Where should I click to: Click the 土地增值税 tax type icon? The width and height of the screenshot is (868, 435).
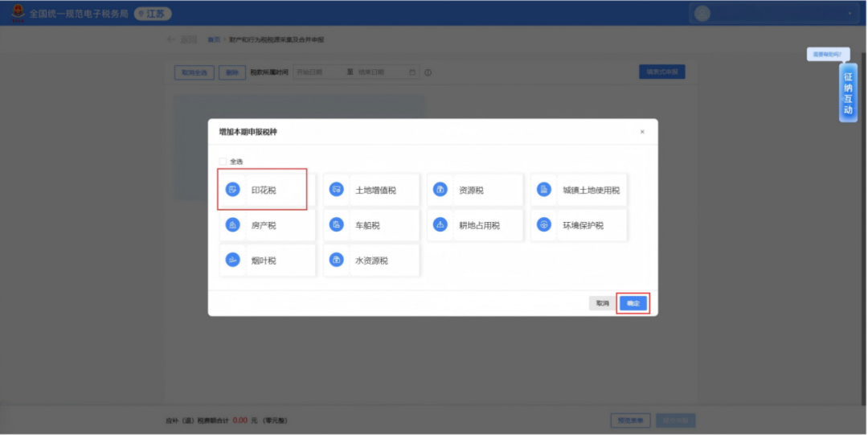point(337,190)
